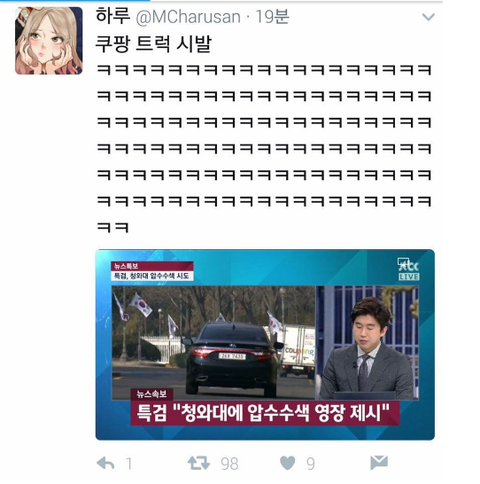Click the 쿠팡 트럭 tweet text
Screen dimensions: 480x484
[x=154, y=43]
